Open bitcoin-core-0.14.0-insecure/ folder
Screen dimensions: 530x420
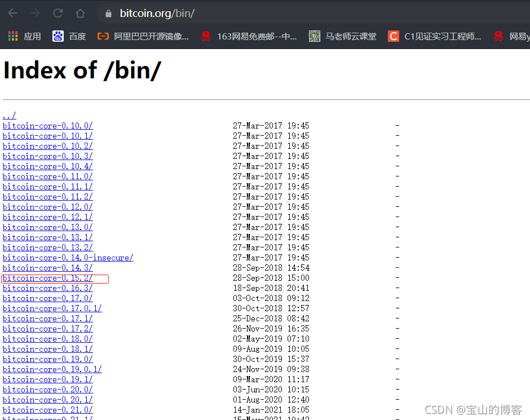coord(68,258)
